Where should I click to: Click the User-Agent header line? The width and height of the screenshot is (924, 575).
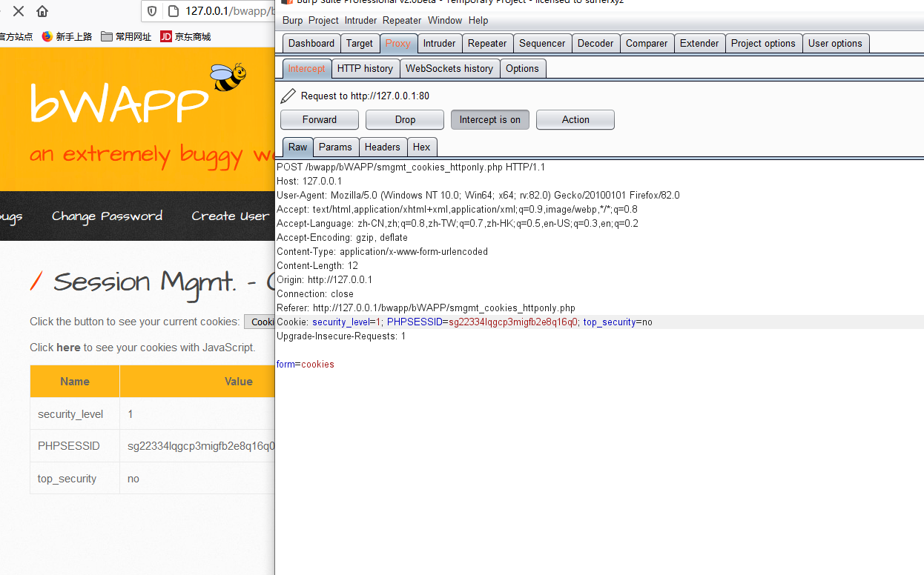[478, 195]
